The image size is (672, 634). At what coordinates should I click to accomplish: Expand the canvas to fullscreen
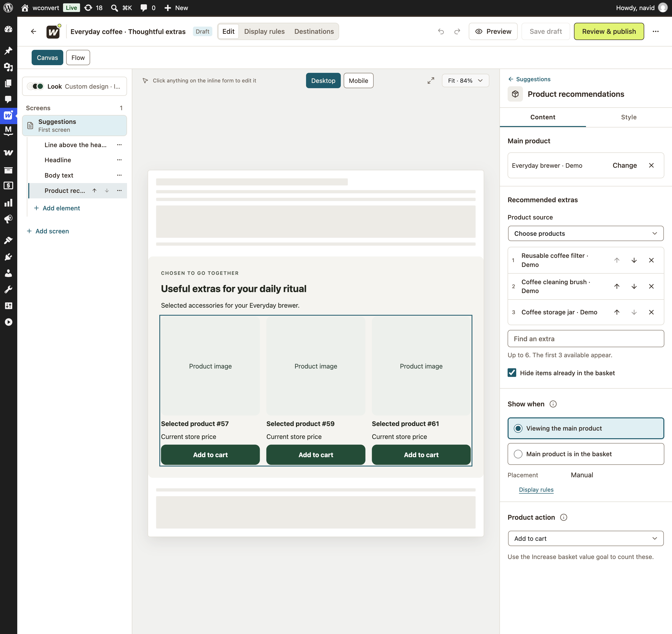pos(431,81)
